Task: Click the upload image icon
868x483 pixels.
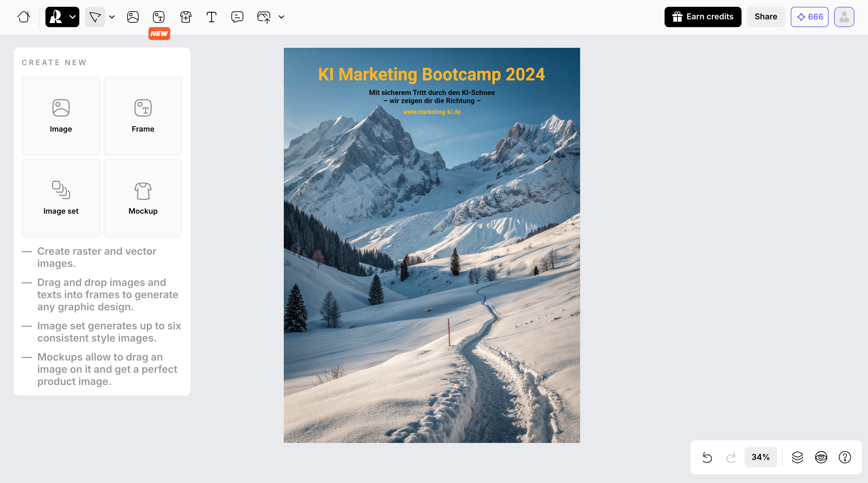Action: [264, 17]
